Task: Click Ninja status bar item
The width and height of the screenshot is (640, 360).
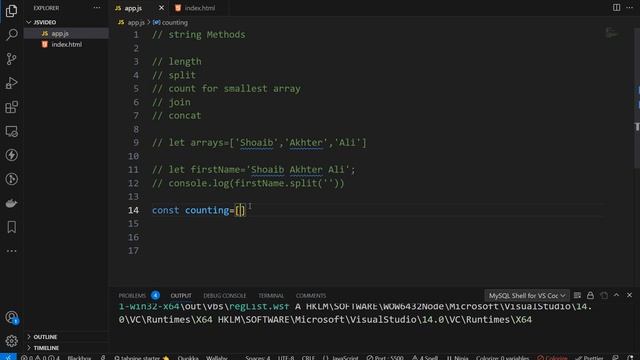Action: (x=458, y=357)
